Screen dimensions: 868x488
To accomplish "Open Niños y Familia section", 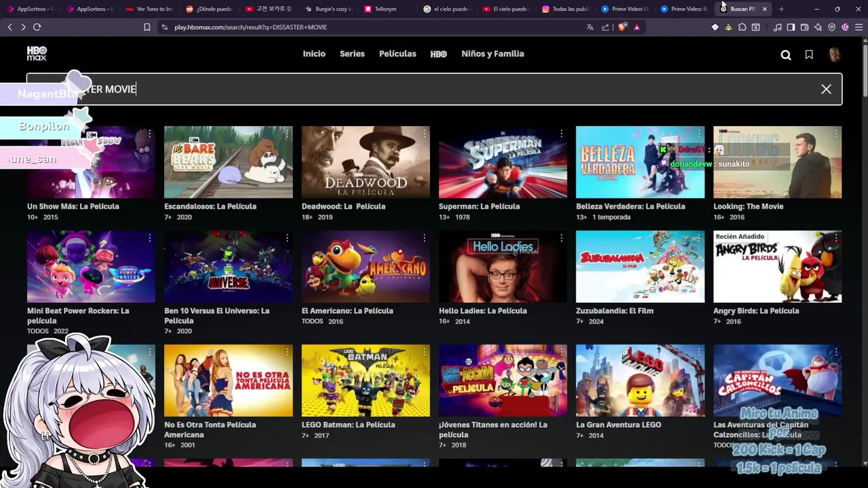I will coord(492,54).
